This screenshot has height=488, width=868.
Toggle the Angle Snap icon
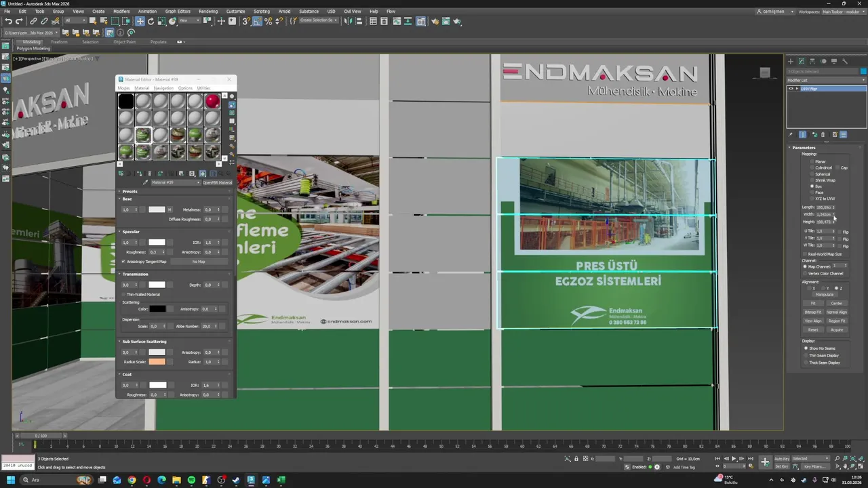click(257, 21)
